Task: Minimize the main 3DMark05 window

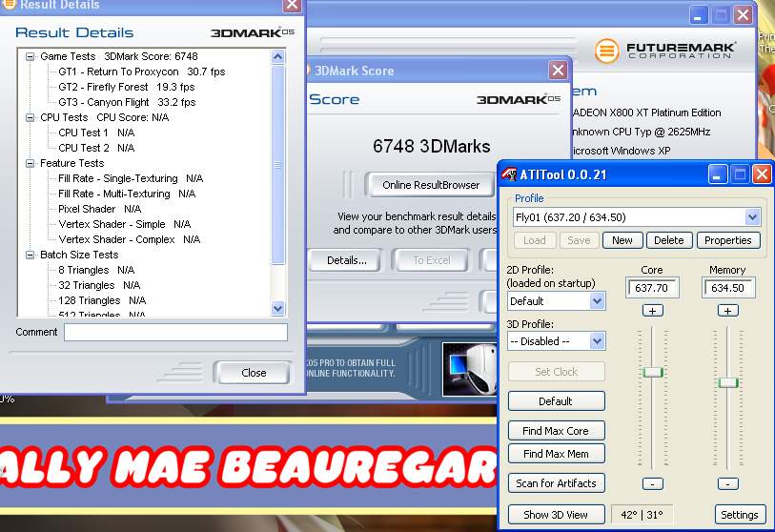Action: pos(698,15)
